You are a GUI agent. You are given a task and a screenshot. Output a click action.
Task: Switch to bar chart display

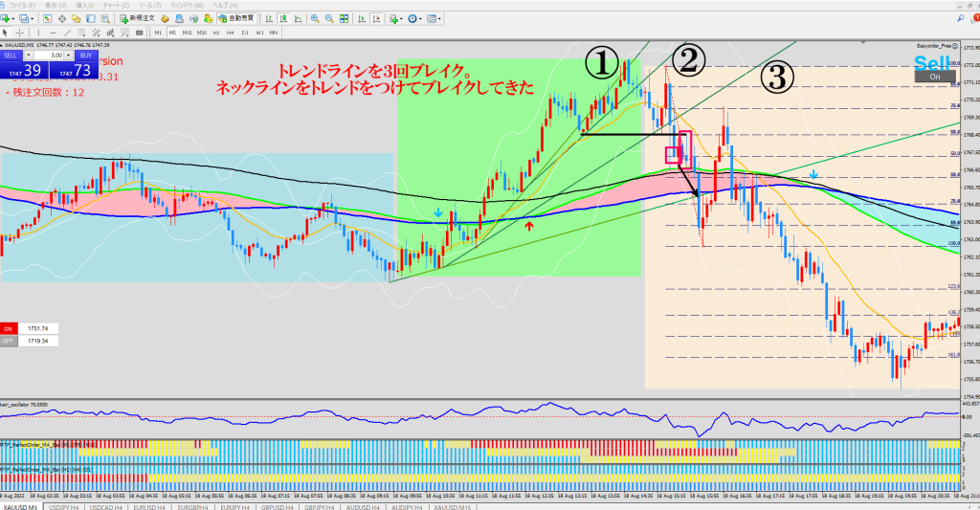(269, 19)
